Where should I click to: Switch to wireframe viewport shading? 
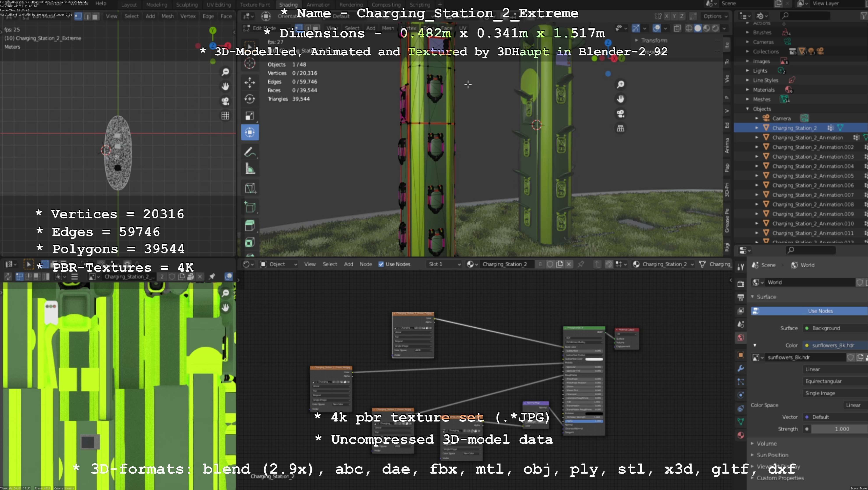tap(689, 28)
